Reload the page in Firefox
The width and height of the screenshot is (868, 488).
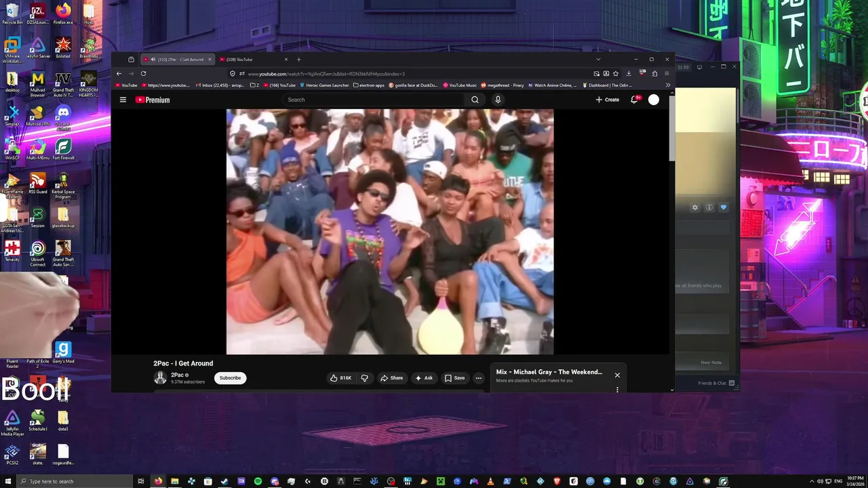(x=143, y=73)
